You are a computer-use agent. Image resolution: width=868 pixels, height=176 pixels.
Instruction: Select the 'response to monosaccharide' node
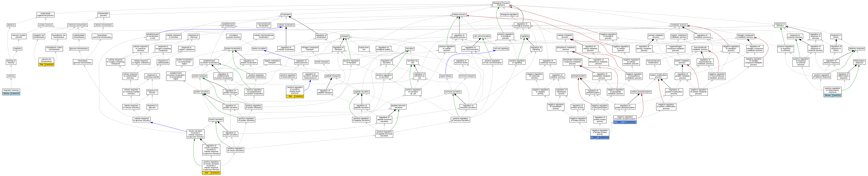(x=152, y=76)
